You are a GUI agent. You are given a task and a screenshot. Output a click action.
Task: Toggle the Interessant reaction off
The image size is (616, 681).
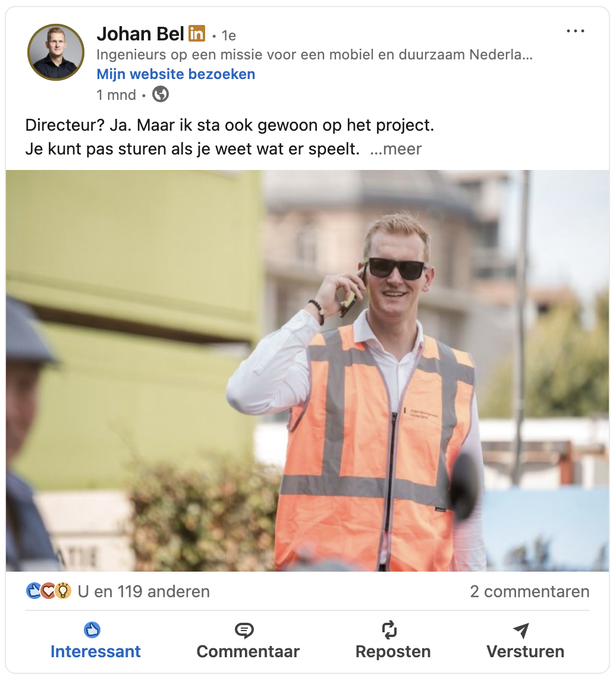[x=95, y=640]
